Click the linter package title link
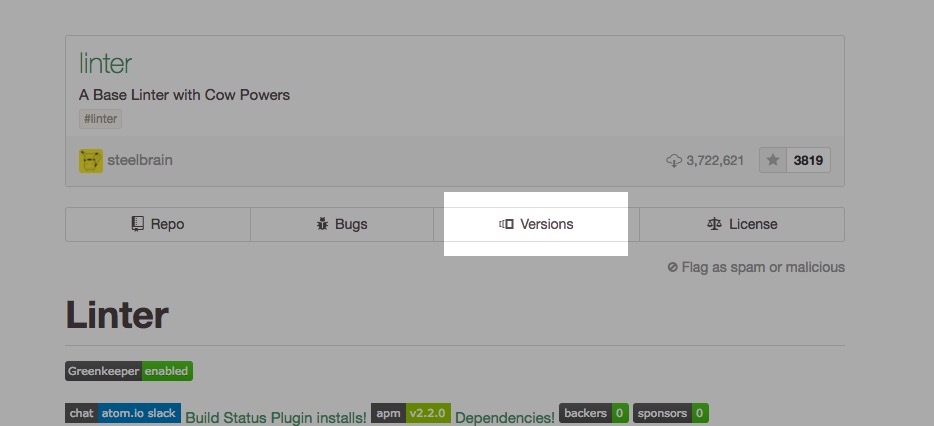 [105, 63]
